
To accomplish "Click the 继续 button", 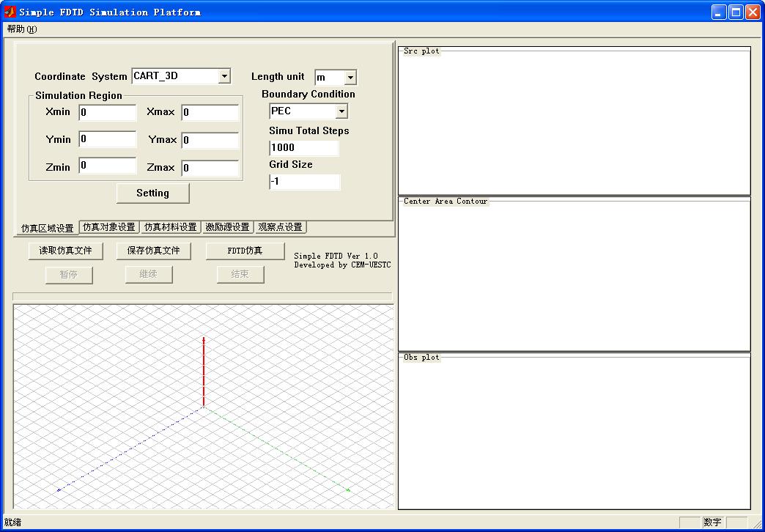I will 149,274.
